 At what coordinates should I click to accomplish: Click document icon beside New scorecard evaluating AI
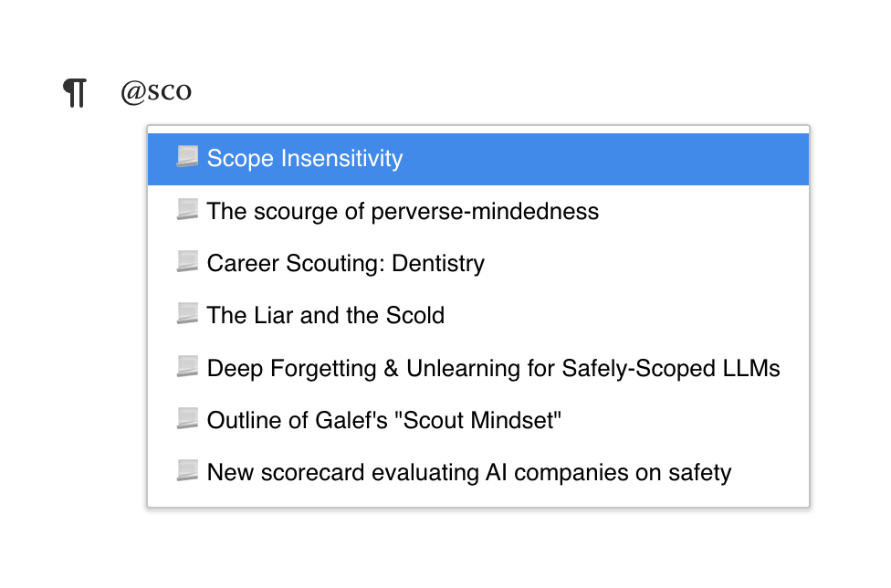[x=187, y=470]
